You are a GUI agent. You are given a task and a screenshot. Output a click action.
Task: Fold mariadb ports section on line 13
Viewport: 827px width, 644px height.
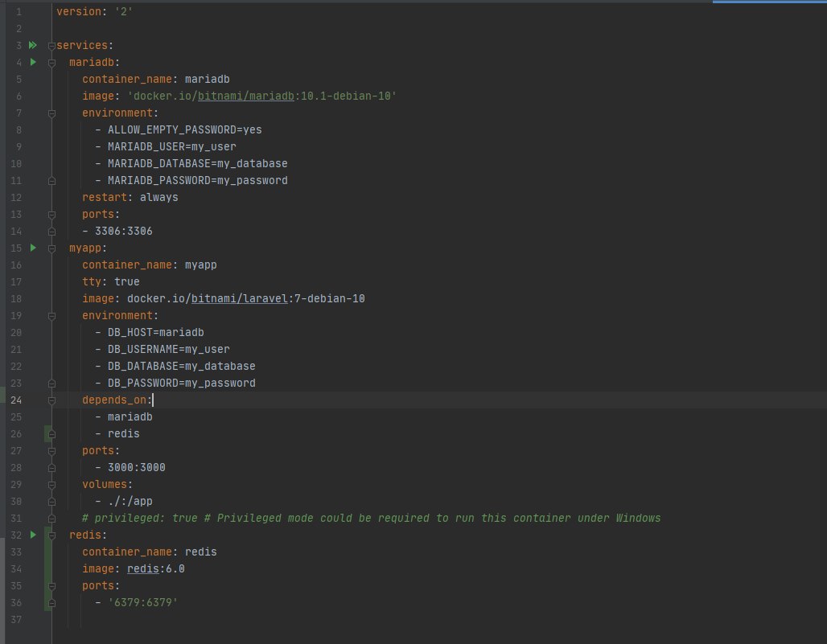[51, 215]
